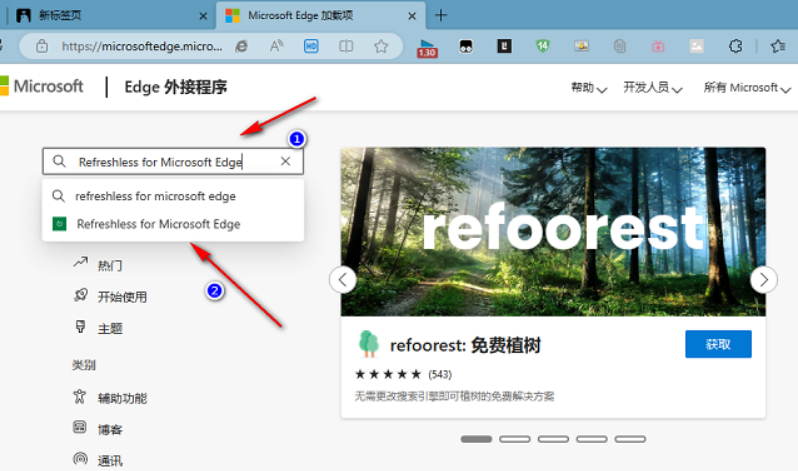Open the 辅助功能 category
Screen dimensions: 798x471
tap(122, 398)
